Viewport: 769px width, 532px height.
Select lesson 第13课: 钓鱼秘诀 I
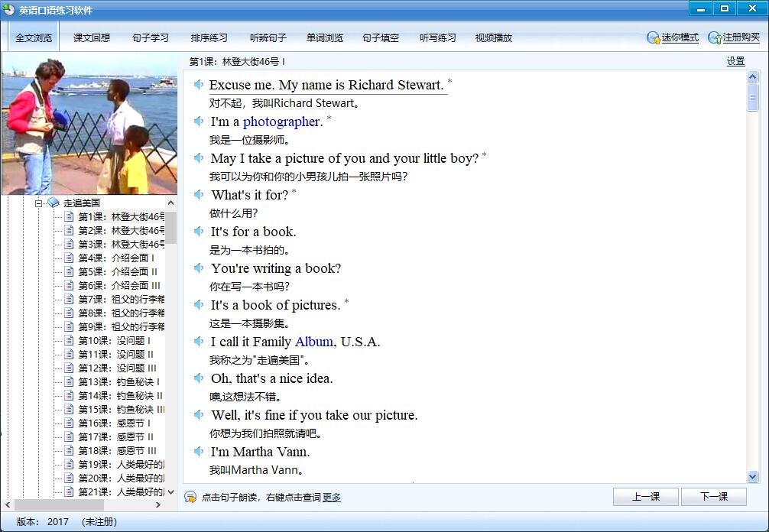tap(119, 382)
